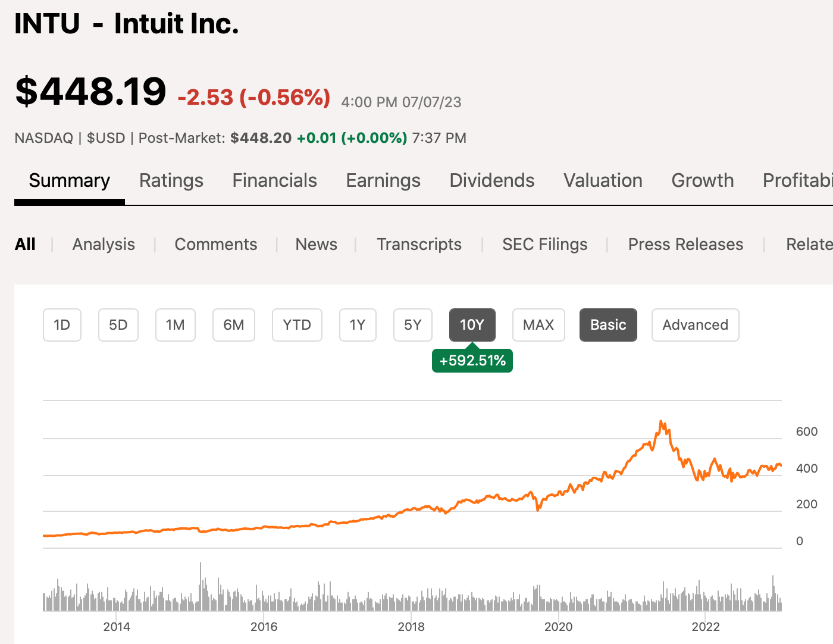Filter feed by Transcripts
The image size is (833, 644).
[419, 244]
